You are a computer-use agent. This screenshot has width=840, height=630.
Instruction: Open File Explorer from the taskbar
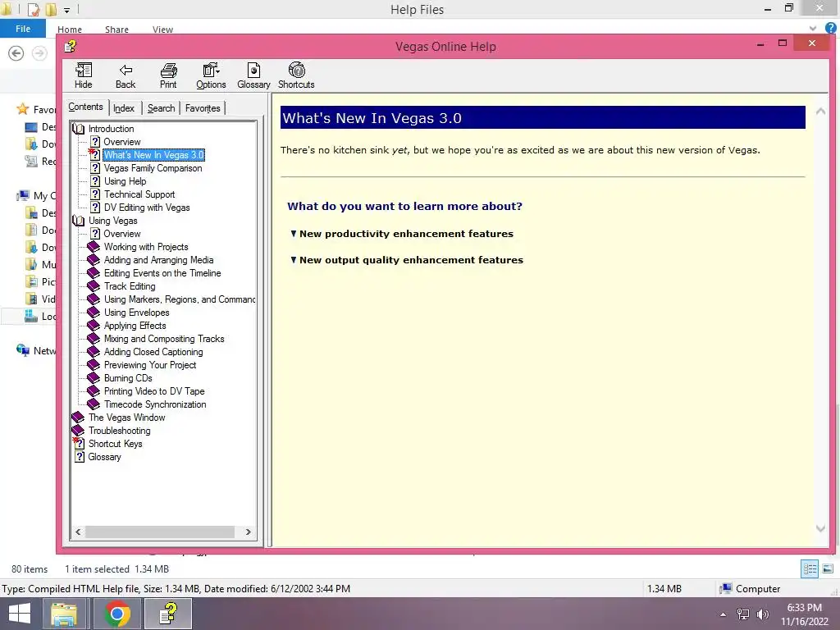click(x=64, y=614)
